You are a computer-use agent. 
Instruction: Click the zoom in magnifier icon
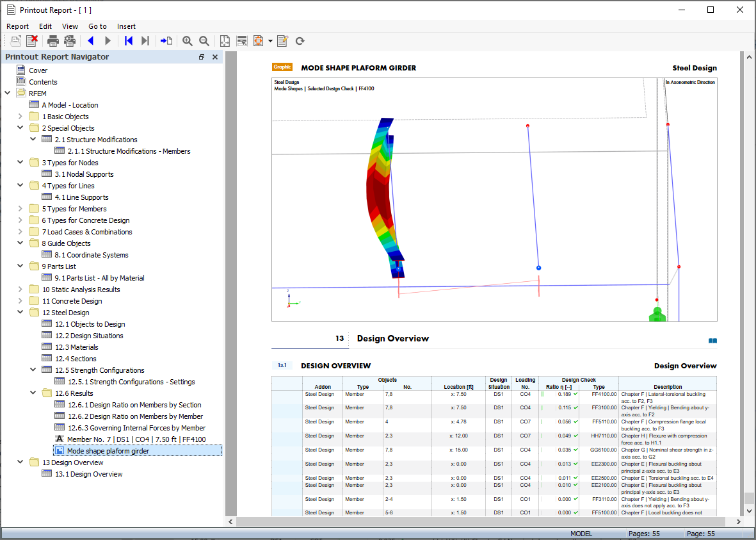coord(188,41)
